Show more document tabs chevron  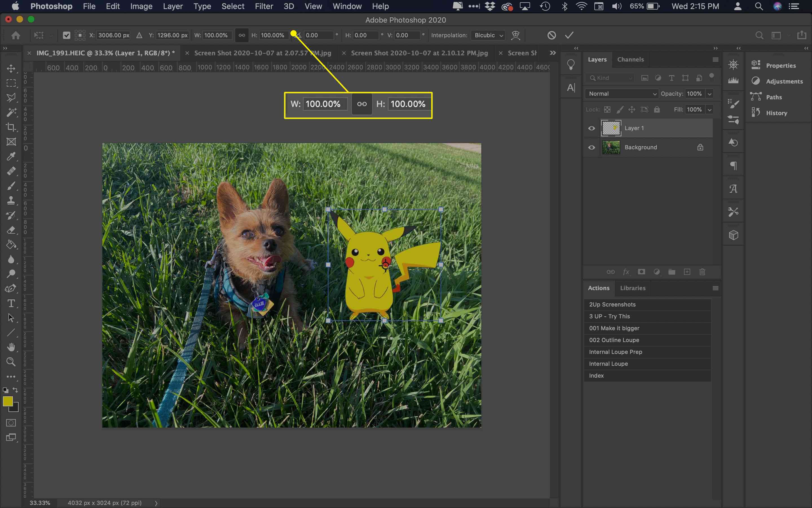tap(553, 53)
